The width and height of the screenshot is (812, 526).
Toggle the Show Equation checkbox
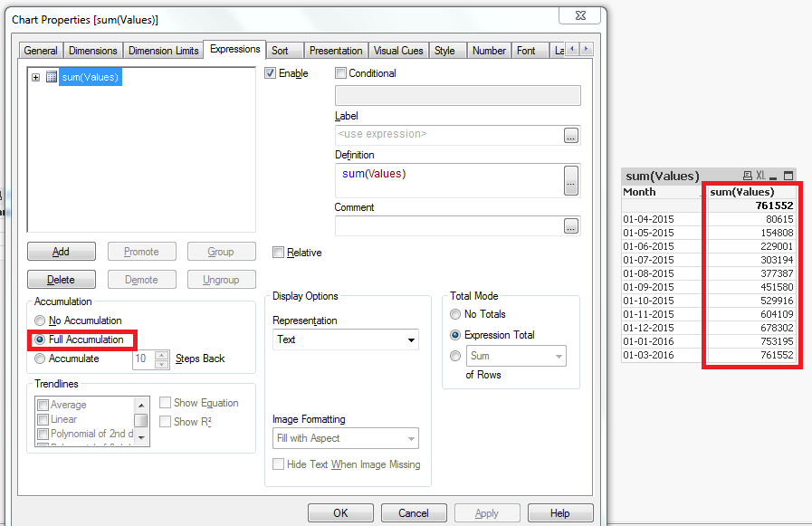click(165, 402)
